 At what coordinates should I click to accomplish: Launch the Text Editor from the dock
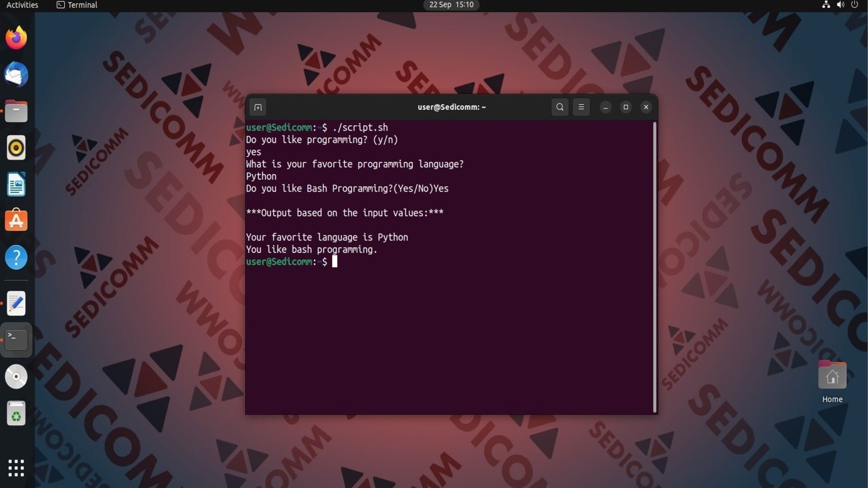tap(16, 303)
